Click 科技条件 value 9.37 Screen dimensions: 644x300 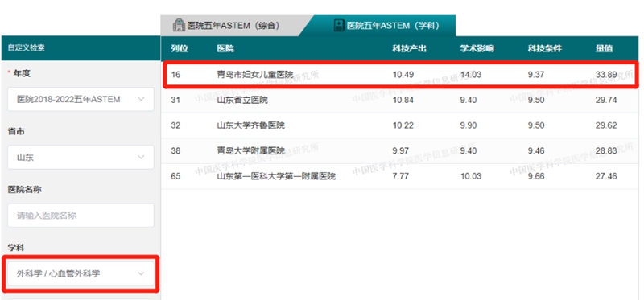[536, 75]
